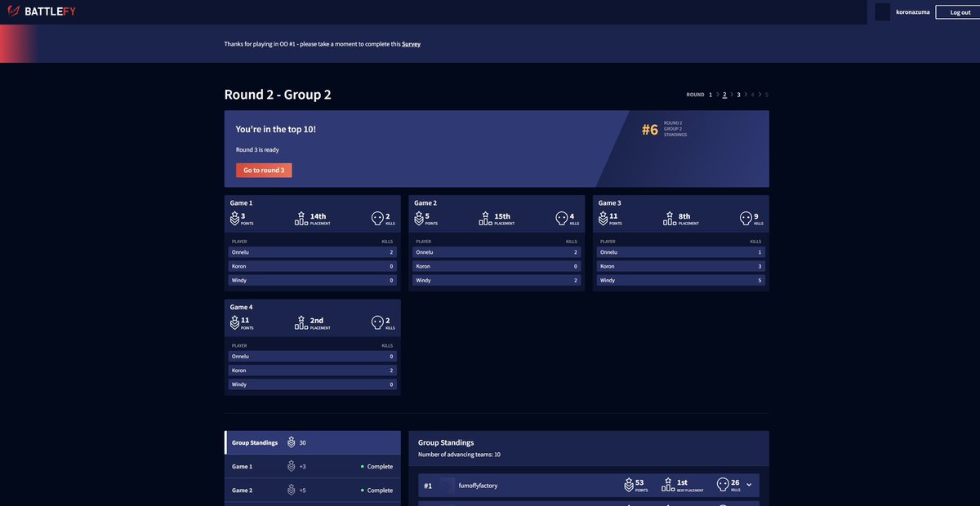The image size is (980, 506).
Task: Select round 2 in pagination
Action: pos(724,95)
